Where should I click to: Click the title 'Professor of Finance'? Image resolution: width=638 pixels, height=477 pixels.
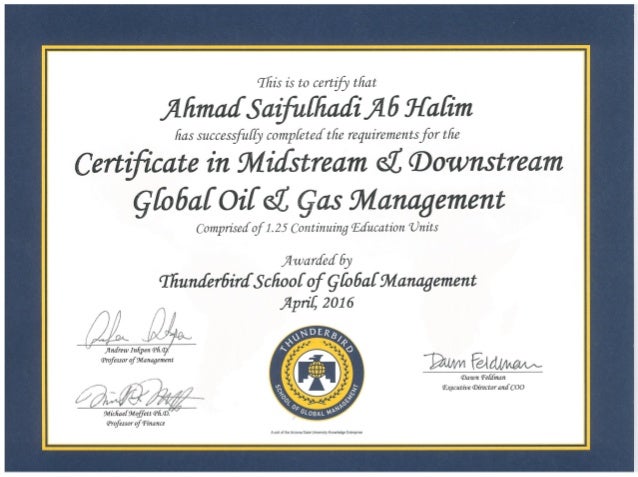(x=136, y=424)
